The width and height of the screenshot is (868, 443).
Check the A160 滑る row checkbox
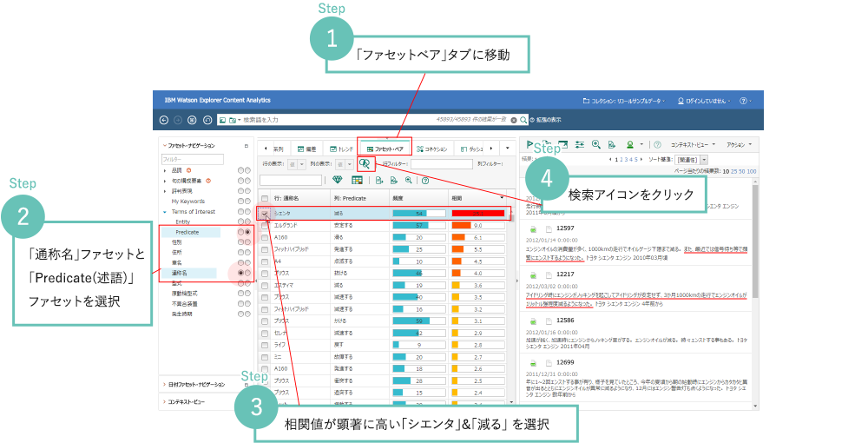coord(265,237)
